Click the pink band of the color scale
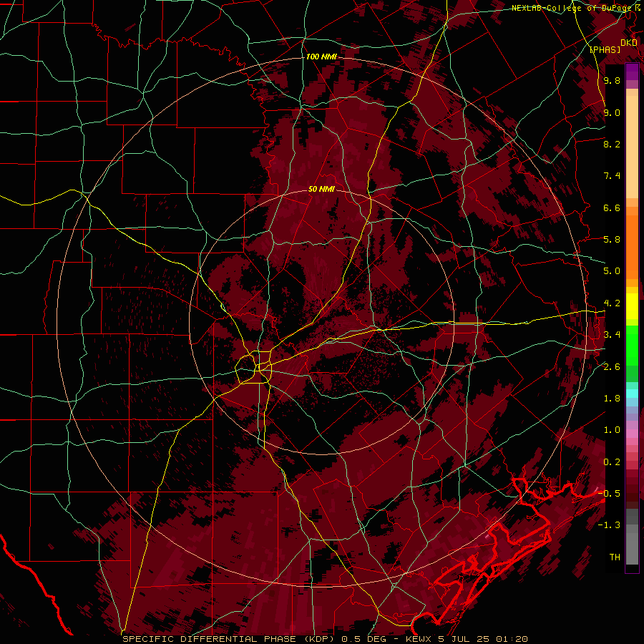The image size is (644, 644). 632,434
